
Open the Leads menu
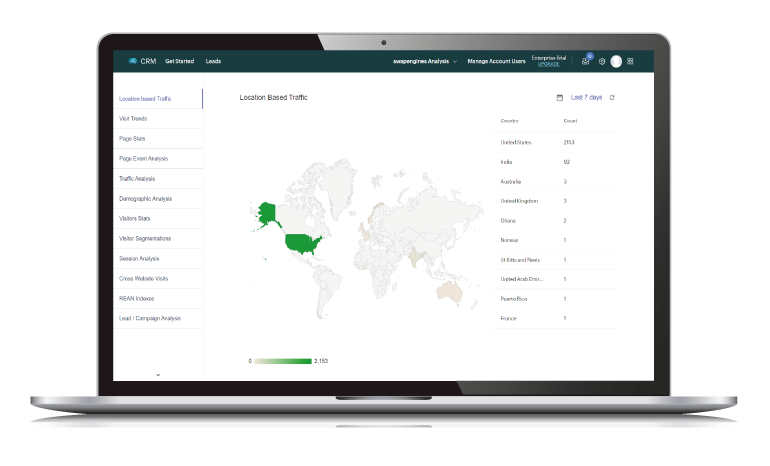tap(213, 61)
